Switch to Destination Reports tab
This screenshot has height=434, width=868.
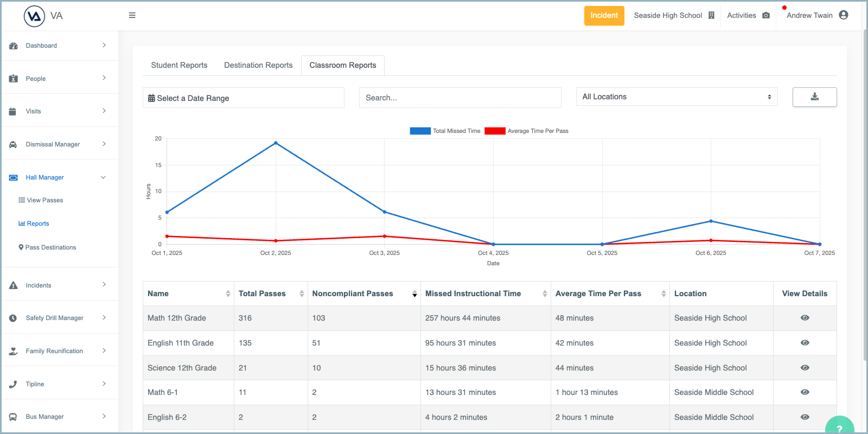click(258, 65)
